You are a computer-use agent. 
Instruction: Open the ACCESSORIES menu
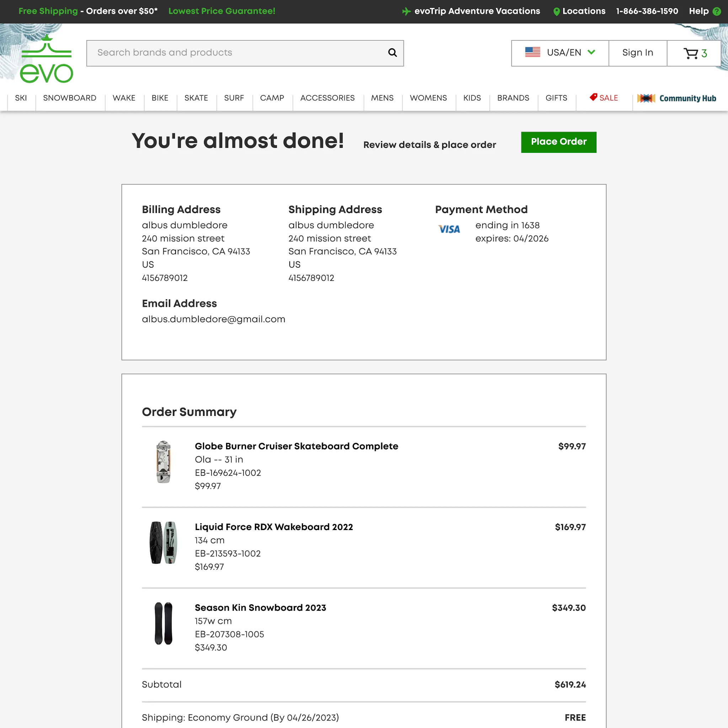327,98
